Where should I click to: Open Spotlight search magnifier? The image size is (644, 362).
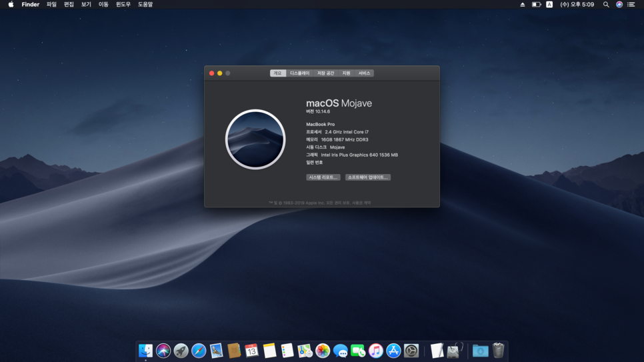click(x=606, y=5)
